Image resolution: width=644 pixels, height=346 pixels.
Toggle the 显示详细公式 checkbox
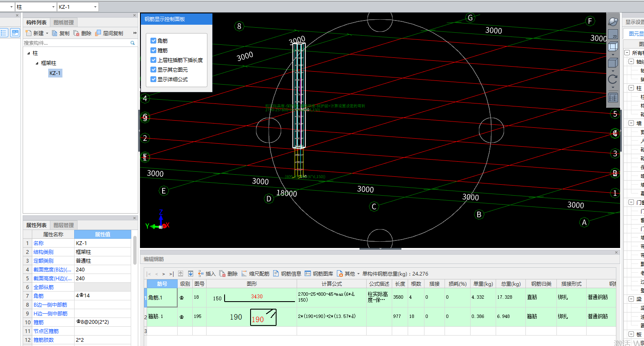coord(153,79)
